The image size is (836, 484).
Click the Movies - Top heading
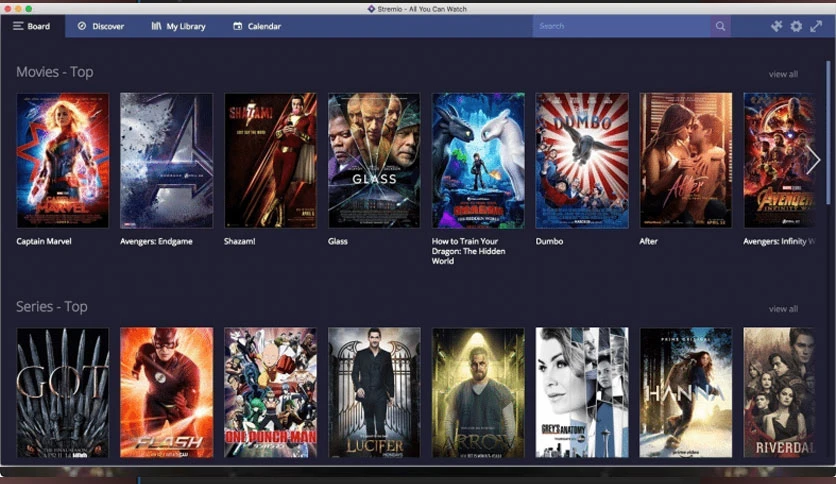(54, 72)
